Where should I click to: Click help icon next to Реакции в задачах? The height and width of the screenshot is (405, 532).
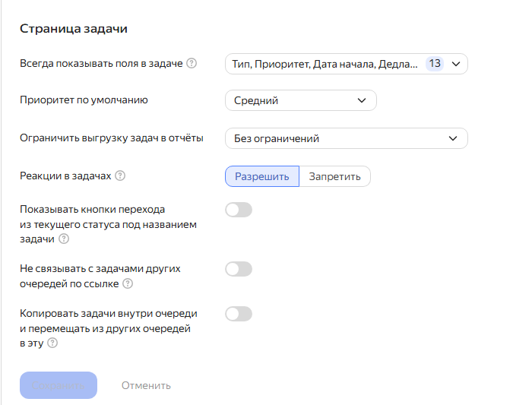click(x=120, y=176)
